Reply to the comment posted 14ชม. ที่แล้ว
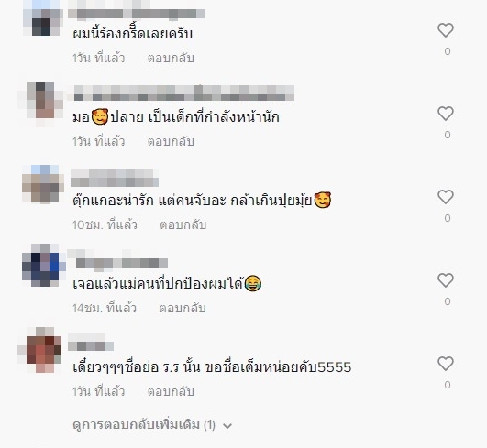Screen dimensions: 487x448 coord(183,308)
